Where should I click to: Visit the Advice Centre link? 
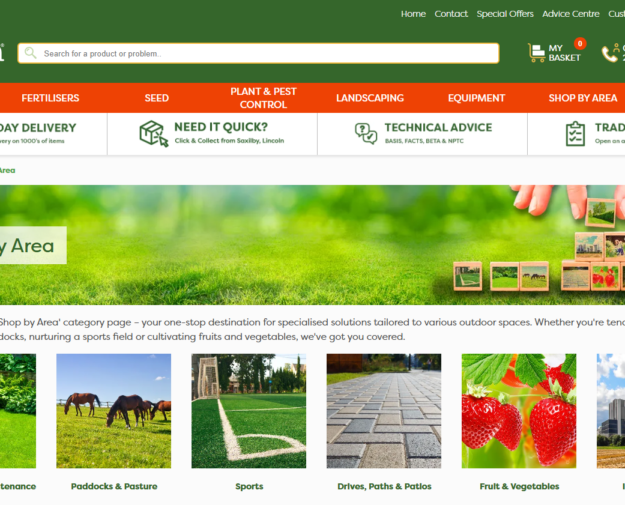point(571,14)
